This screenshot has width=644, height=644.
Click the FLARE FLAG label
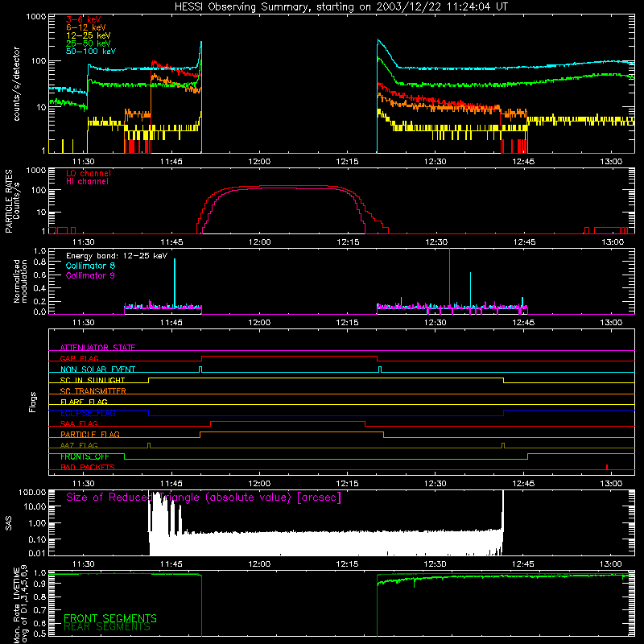84,402
